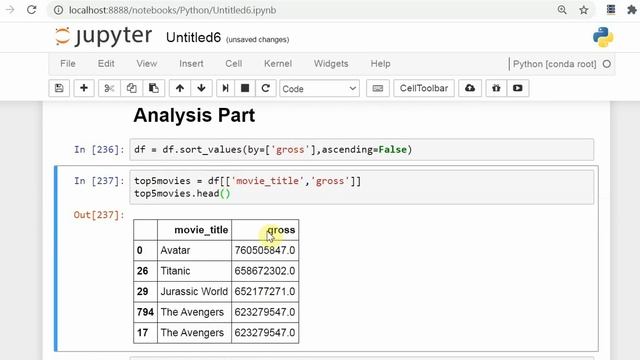Open the Cell menu
This screenshot has height=360, width=640.
coord(233,64)
